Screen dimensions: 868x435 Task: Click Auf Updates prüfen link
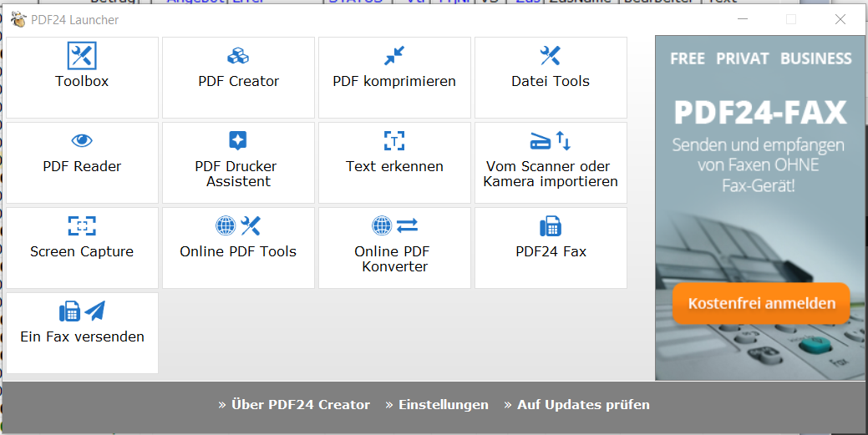[x=576, y=405]
